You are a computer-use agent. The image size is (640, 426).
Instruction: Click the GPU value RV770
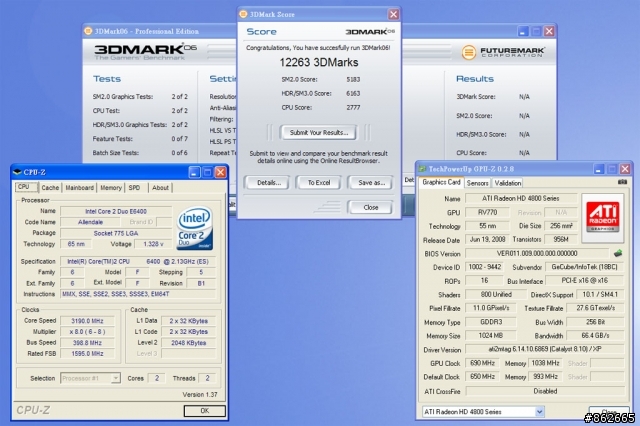(x=487, y=212)
